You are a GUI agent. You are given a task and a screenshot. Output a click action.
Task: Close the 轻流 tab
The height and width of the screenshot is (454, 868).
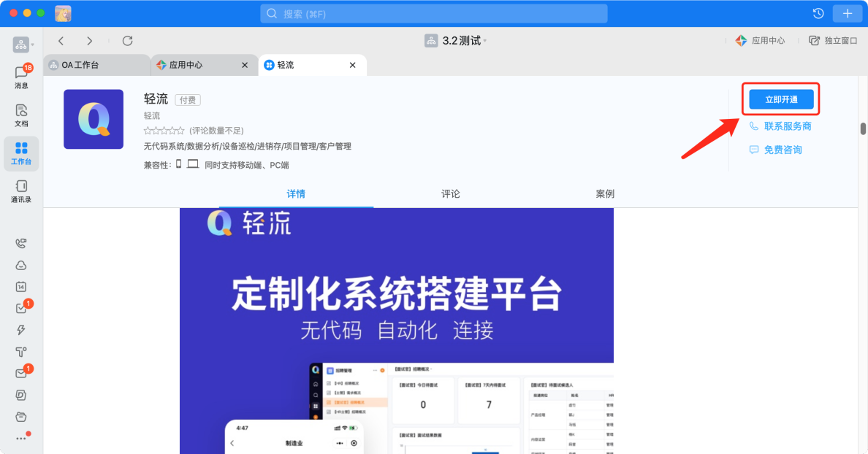pyautogui.click(x=353, y=65)
